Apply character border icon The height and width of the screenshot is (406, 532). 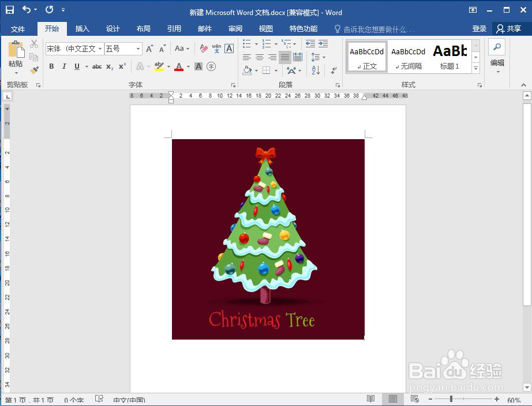click(229, 49)
